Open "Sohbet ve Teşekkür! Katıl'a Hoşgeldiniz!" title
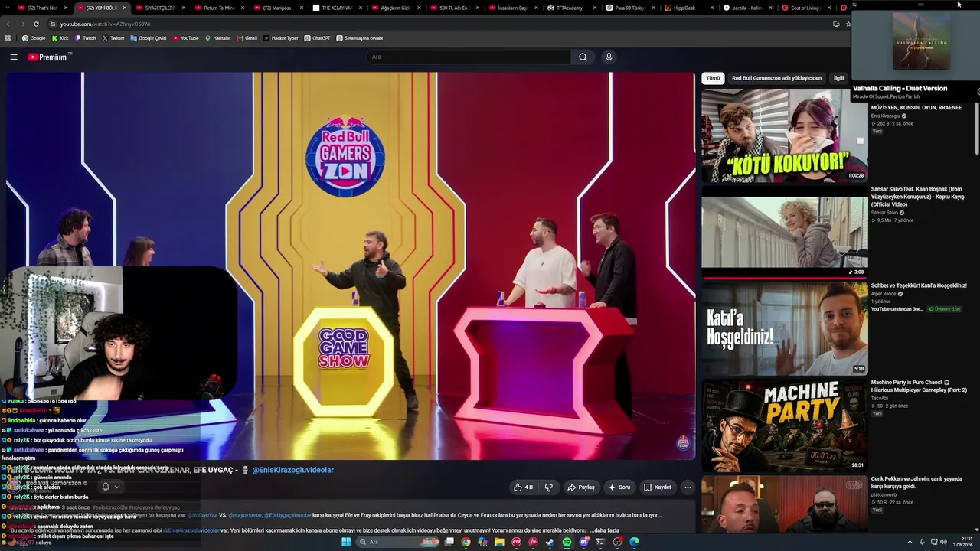Screen dimensions: 980x551 coord(919,285)
